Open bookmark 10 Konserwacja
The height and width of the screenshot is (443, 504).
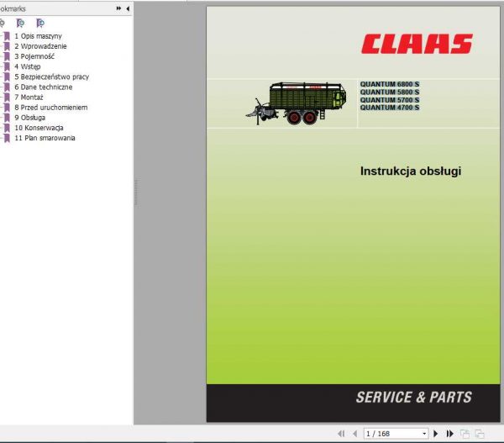[39, 128]
